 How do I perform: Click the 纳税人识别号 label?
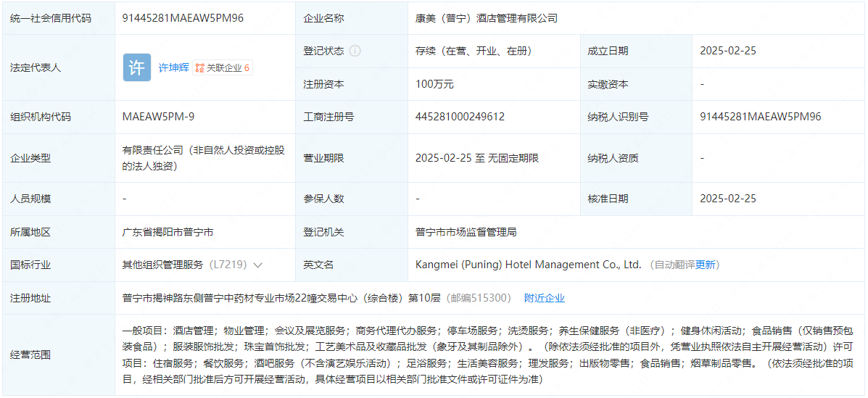(618, 117)
